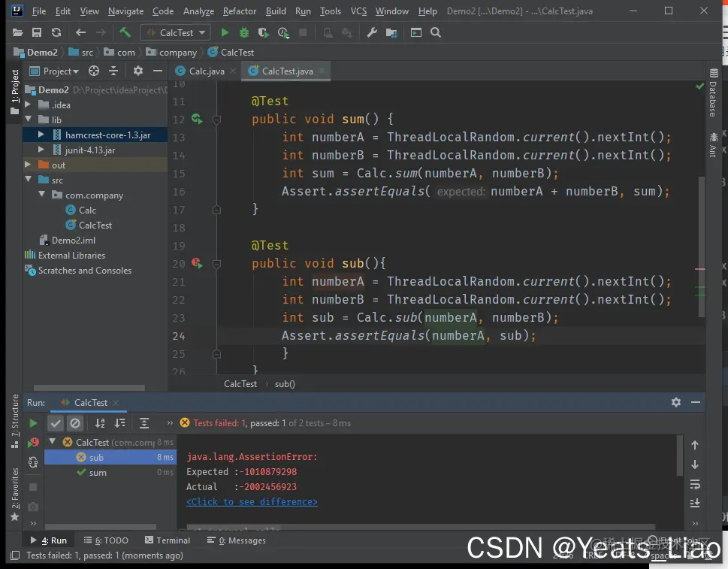728x569 pixels.
Task: Open the Refactor menu
Action: 240,11
